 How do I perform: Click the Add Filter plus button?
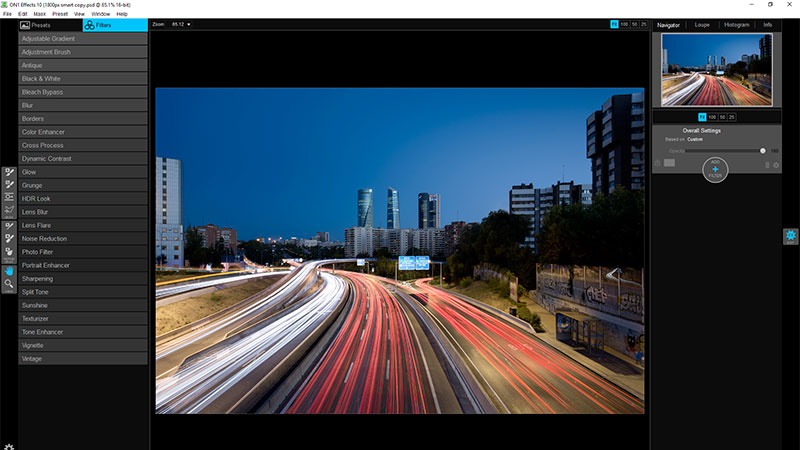coord(715,169)
